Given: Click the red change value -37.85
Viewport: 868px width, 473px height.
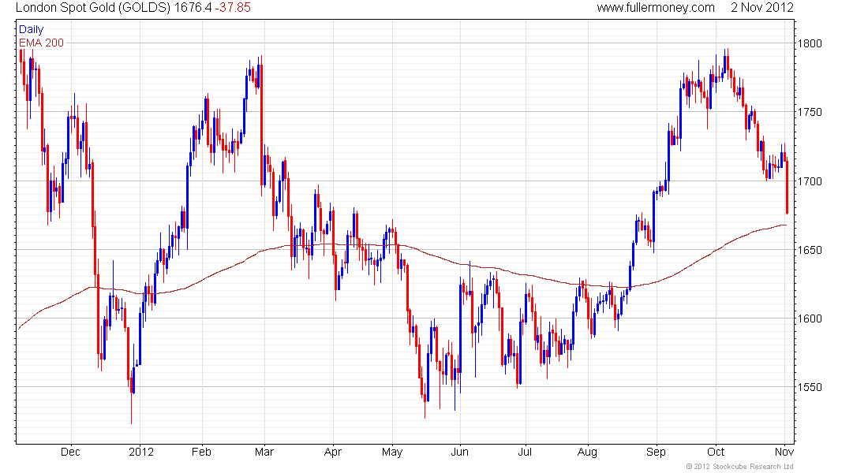Looking at the screenshot, I should coord(233,8).
